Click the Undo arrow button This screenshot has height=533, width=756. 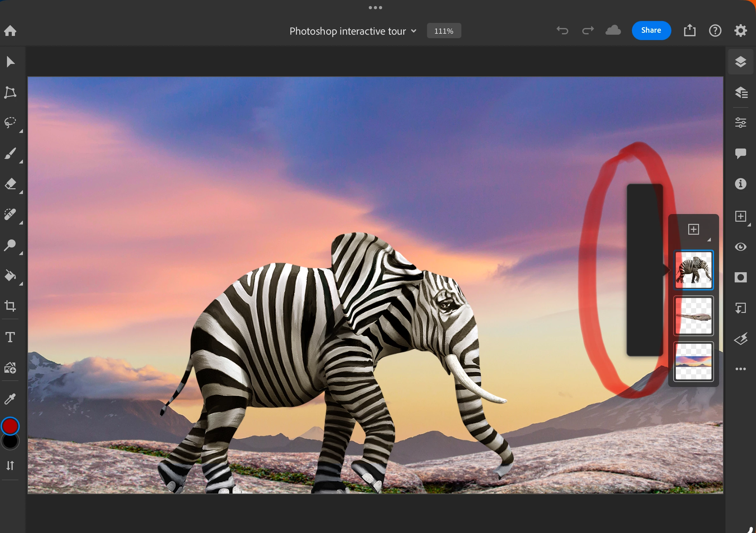coord(563,31)
